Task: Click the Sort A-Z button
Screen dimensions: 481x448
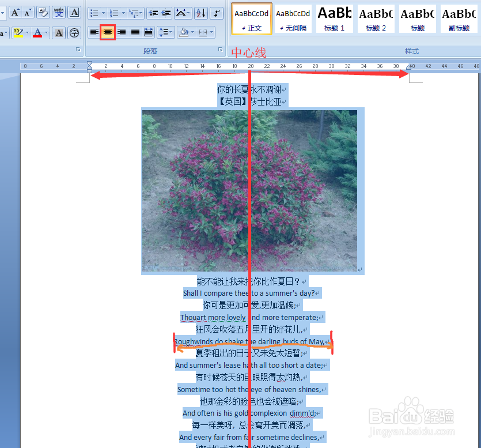Action: [201, 13]
